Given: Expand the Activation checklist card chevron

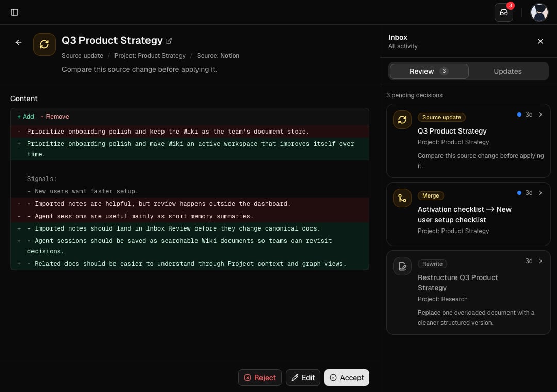Looking at the screenshot, I should 540,193.
